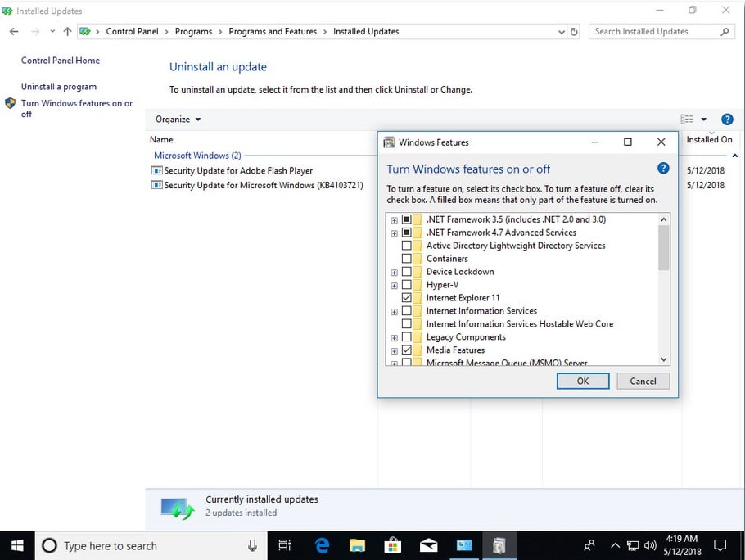745x560 pixels.
Task: Click the features list scrollbar down arrow
Action: [x=664, y=359]
